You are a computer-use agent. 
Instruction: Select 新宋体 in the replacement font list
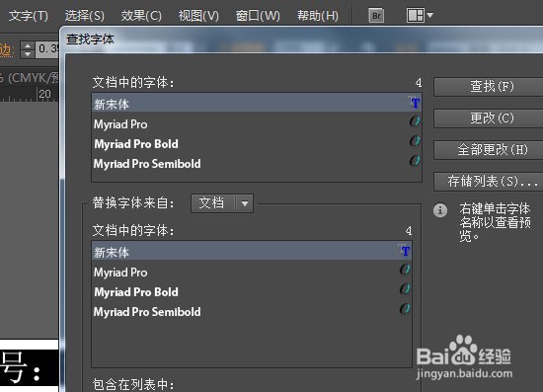(x=252, y=252)
